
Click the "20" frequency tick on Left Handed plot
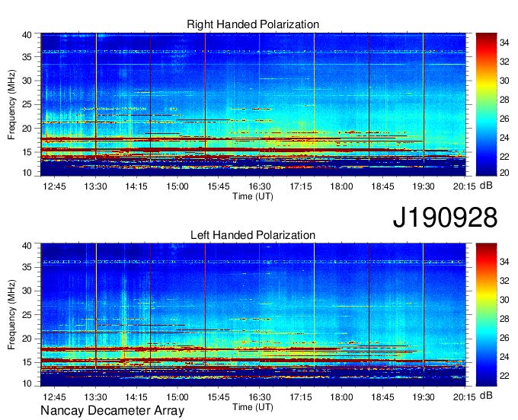click(27, 339)
